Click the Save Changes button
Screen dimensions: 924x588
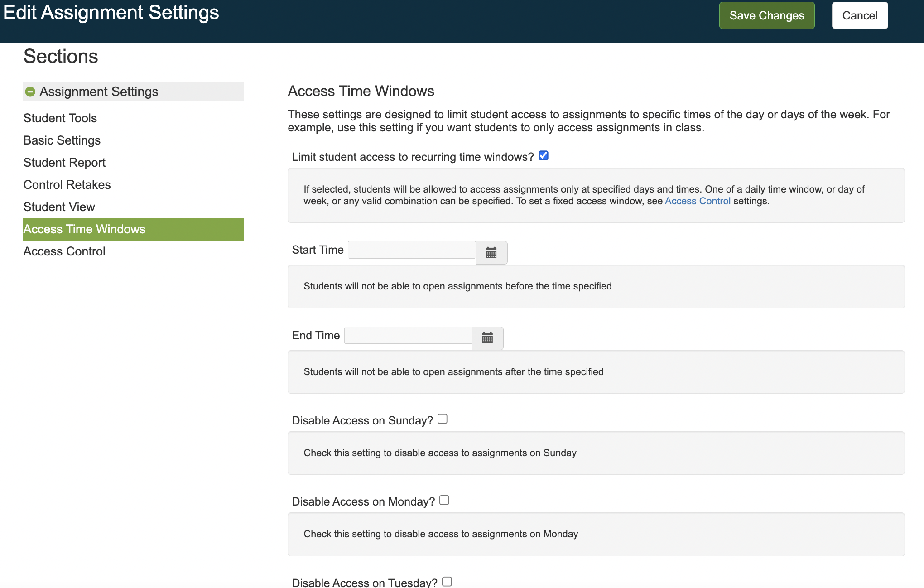click(x=766, y=15)
